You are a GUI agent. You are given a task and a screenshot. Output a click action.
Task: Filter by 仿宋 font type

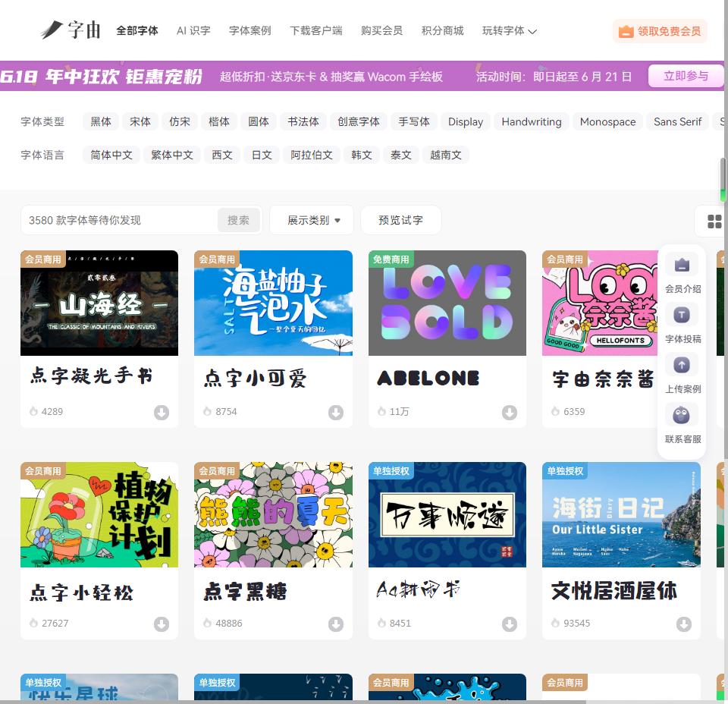[x=180, y=121]
